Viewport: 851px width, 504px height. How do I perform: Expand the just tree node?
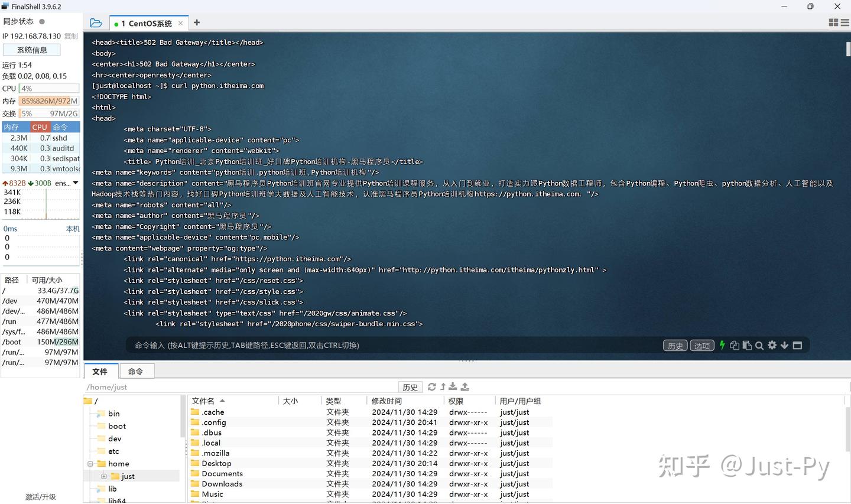[103, 476]
